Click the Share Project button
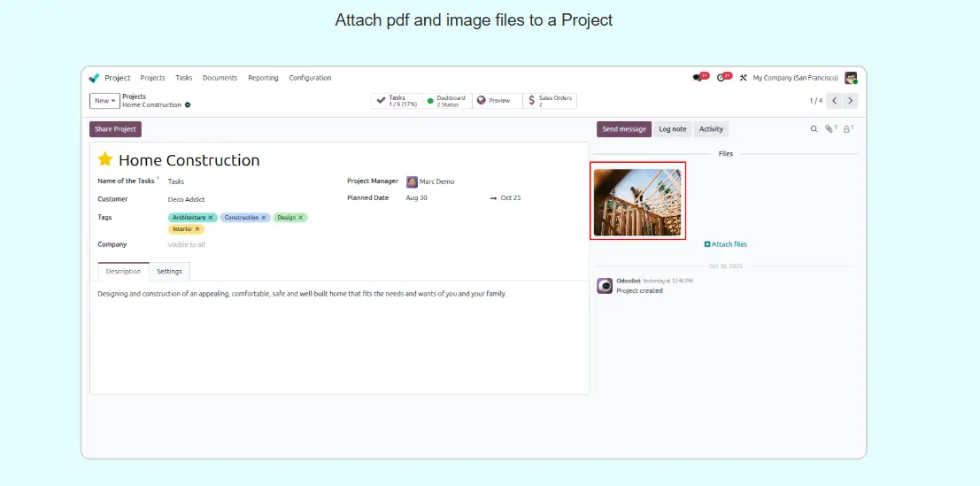 (x=115, y=129)
